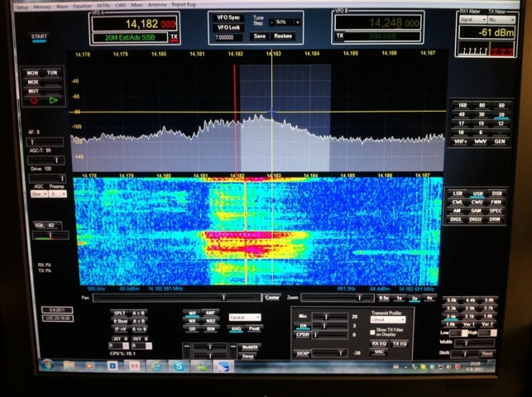The width and height of the screenshot is (532, 397).
Task: Toggle the NB noise blanker
Action: [192, 321]
